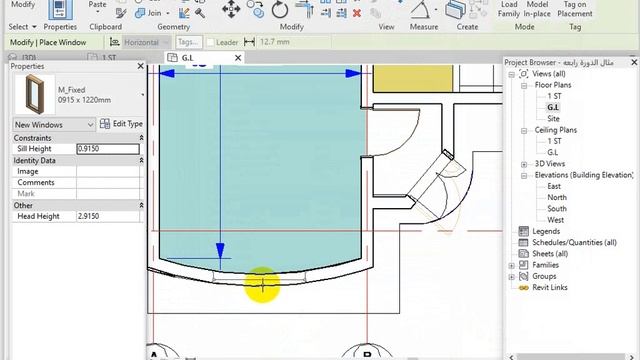
Task: Click the Trim Extend Single Element icon
Action: pyautogui.click(x=326, y=13)
